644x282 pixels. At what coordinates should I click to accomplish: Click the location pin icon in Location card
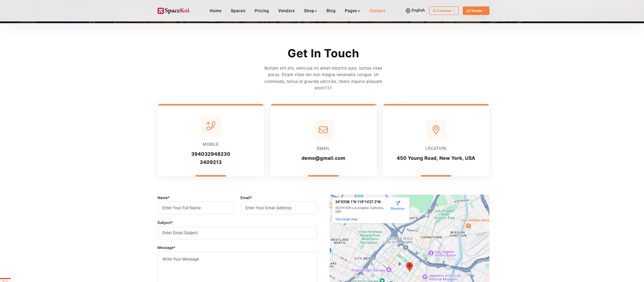click(x=436, y=130)
